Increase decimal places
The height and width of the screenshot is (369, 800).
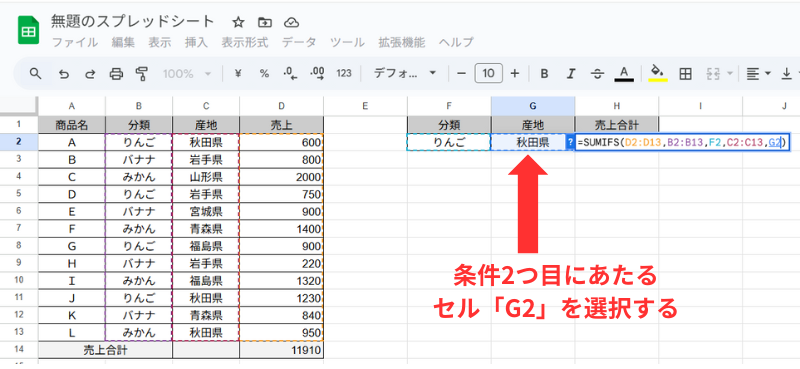[x=317, y=73]
